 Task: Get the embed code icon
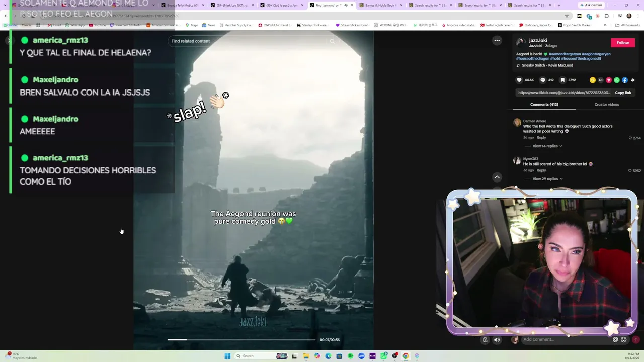(601, 80)
